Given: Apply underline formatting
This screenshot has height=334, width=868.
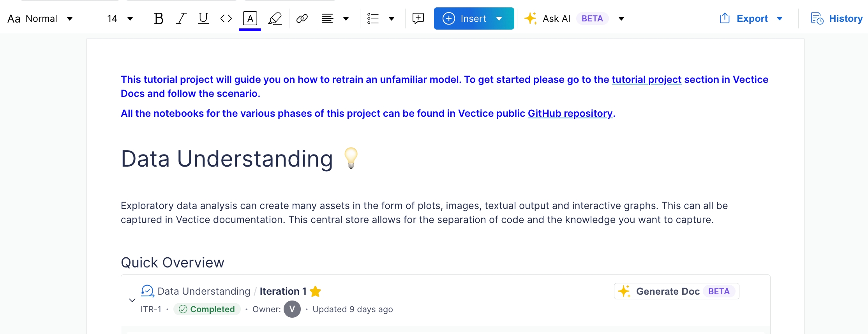Looking at the screenshot, I should point(203,19).
